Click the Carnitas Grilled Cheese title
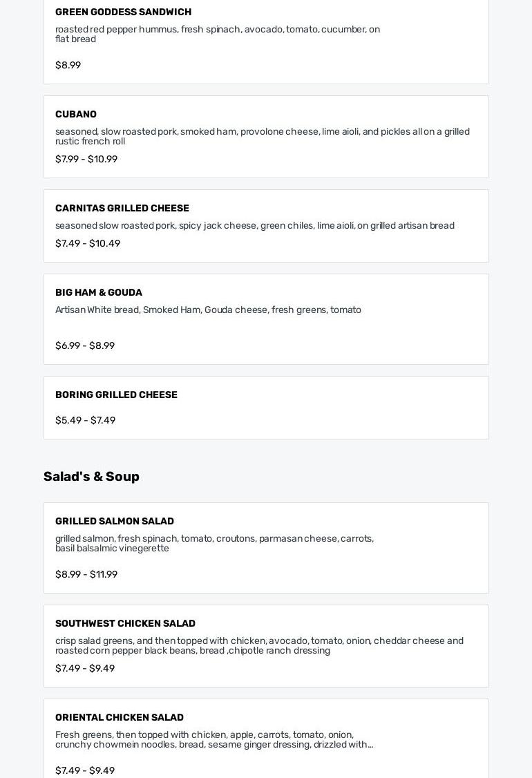 (x=122, y=208)
